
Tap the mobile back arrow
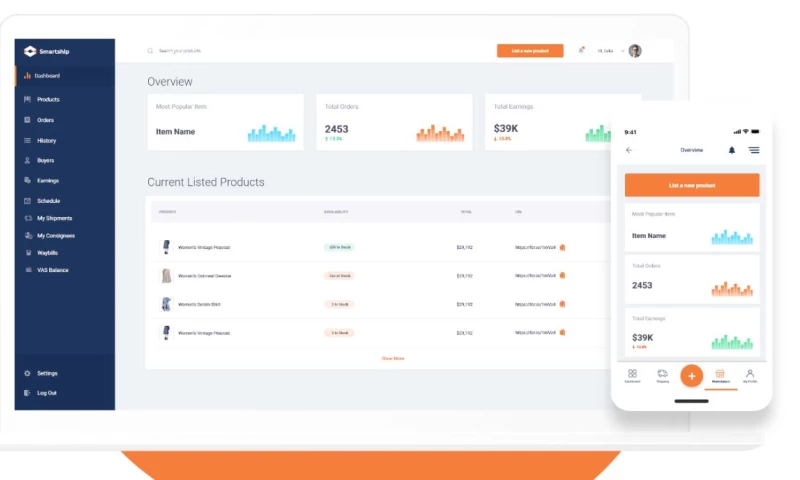click(629, 150)
